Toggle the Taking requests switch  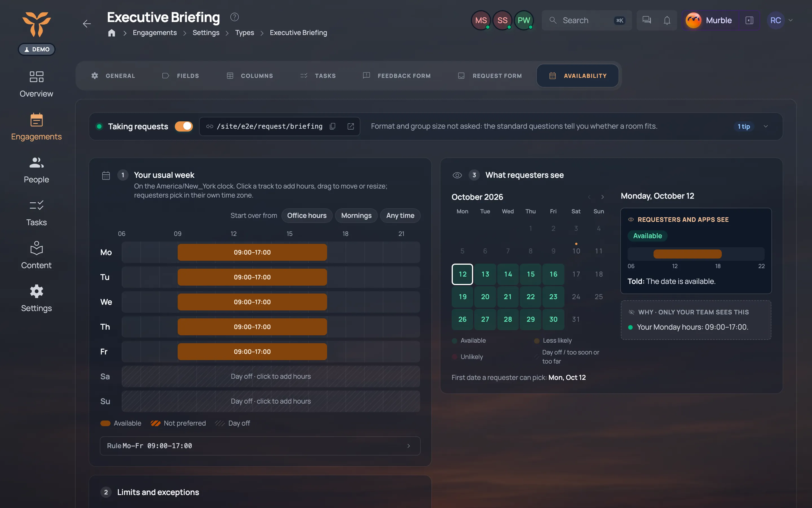pyautogui.click(x=184, y=126)
